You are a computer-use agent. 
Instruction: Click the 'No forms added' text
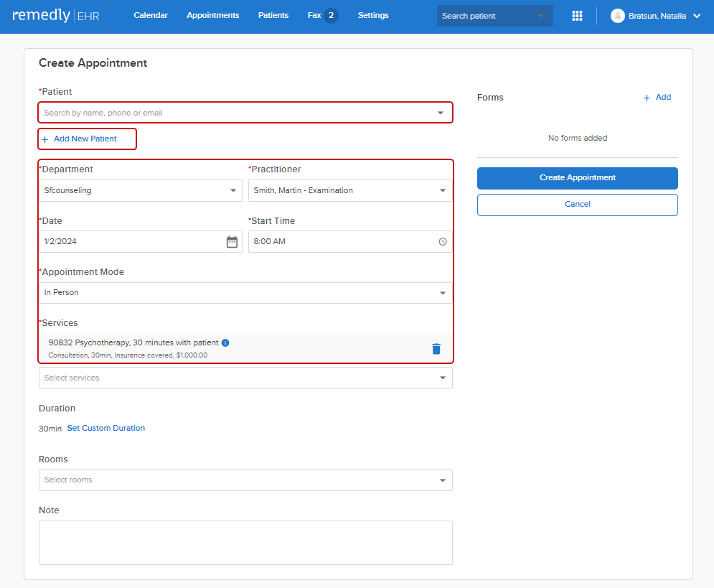(x=578, y=138)
